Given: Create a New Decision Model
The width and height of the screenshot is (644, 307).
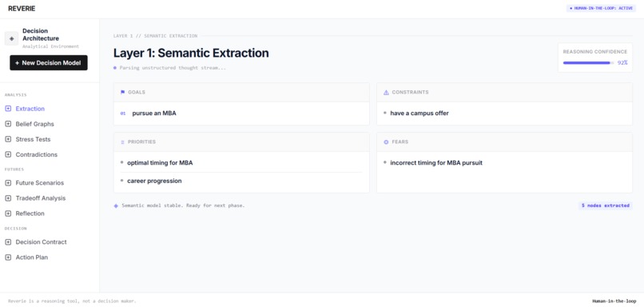Looking at the screenshot, I should click(x=49, y=63).
